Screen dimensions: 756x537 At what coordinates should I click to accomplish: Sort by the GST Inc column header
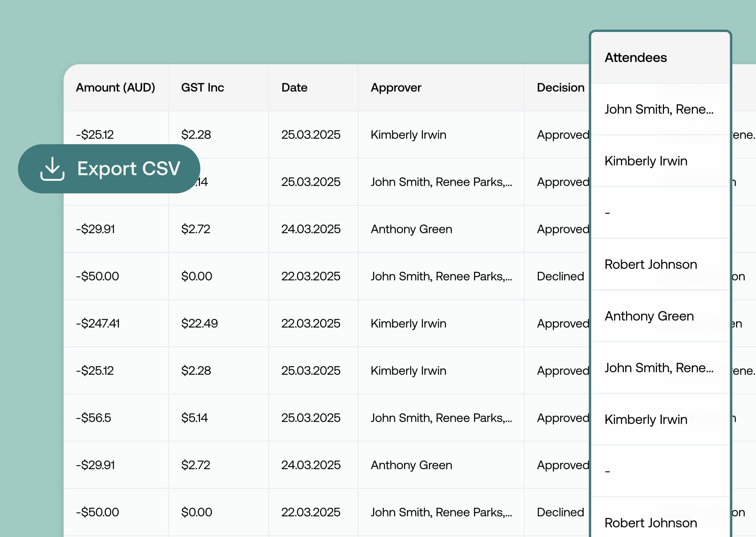203,87
